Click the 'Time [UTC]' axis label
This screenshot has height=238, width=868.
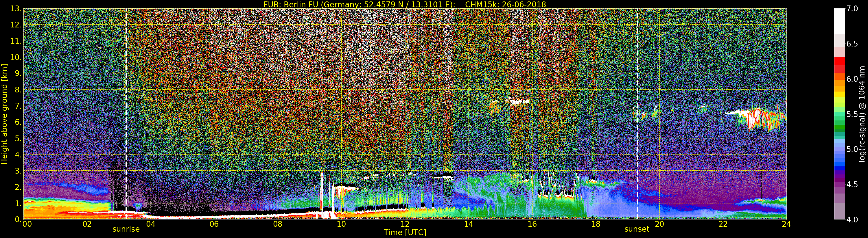click(405, 232)
